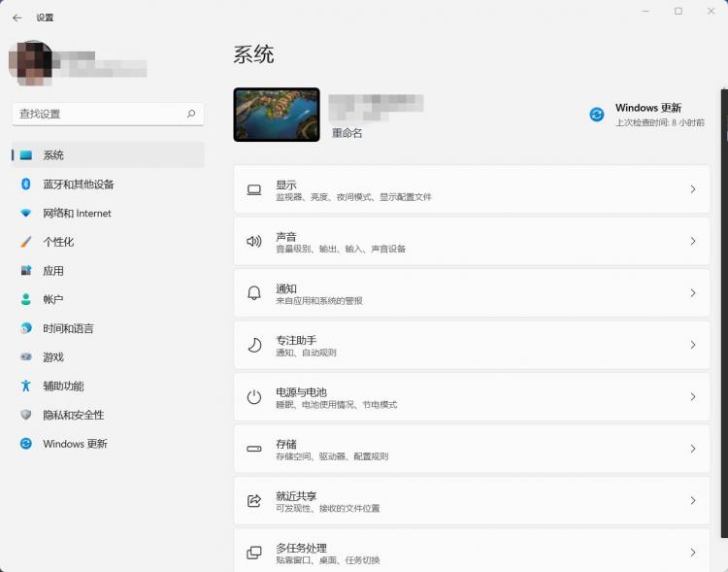Click the 时间和语言 globe icon
The image size is (728, 572).
26,328
